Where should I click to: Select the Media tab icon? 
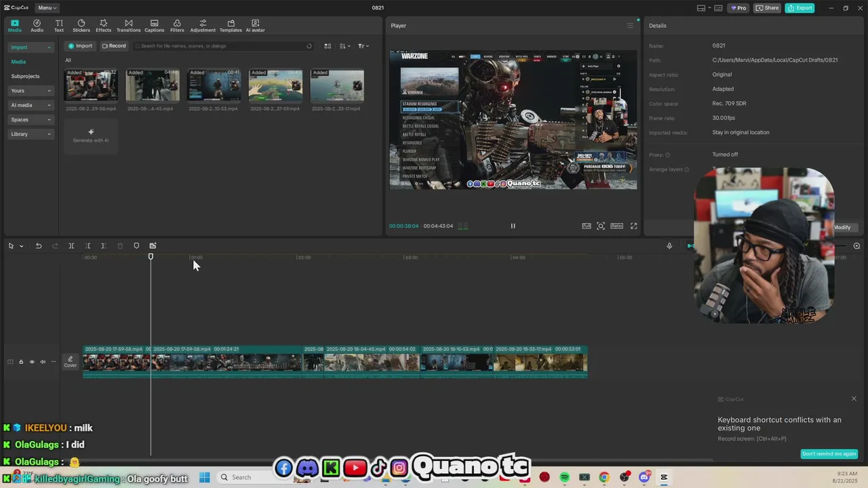14,26
